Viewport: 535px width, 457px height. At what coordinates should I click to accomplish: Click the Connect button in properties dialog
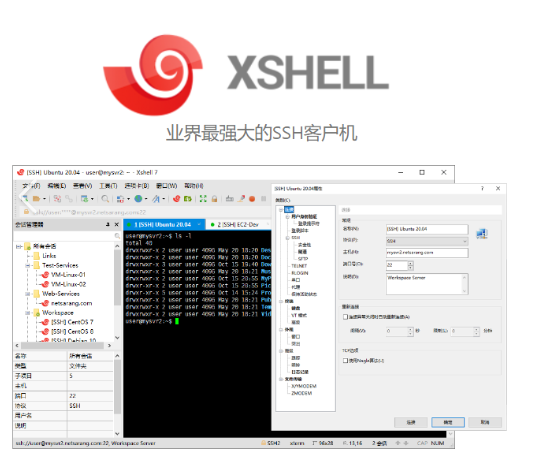point(411,422)
